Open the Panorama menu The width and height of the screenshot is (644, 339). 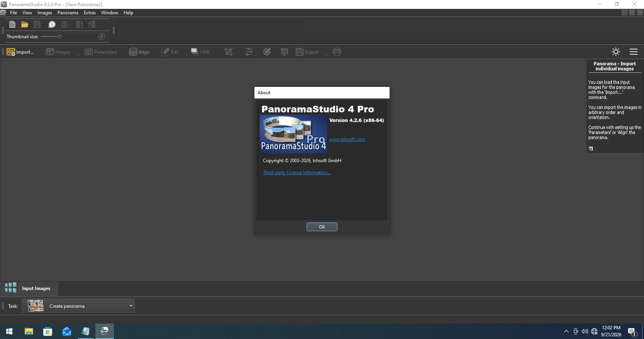pyautogui.click(x=68, y=13)
